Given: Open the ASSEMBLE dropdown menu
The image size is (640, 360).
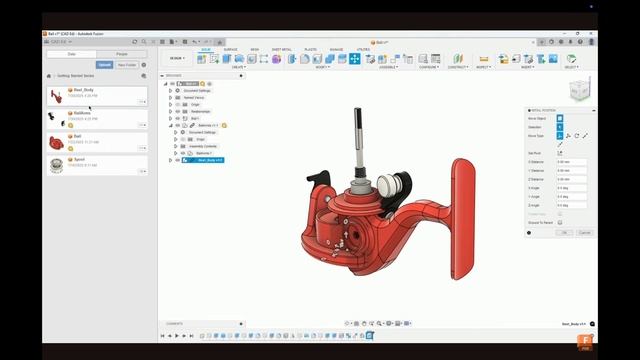Looking at the screenshot, I should (389, 67).
